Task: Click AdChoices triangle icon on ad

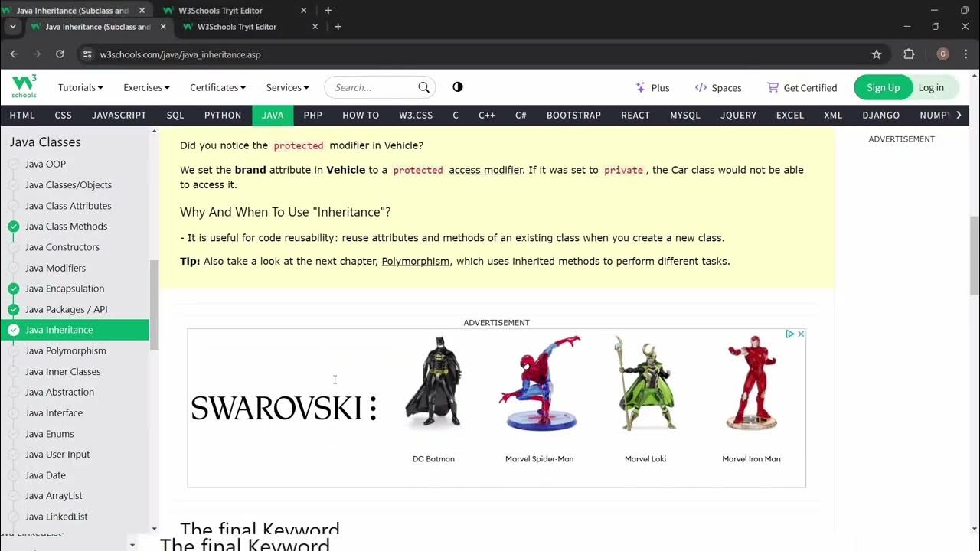Action: click(789, 334)
